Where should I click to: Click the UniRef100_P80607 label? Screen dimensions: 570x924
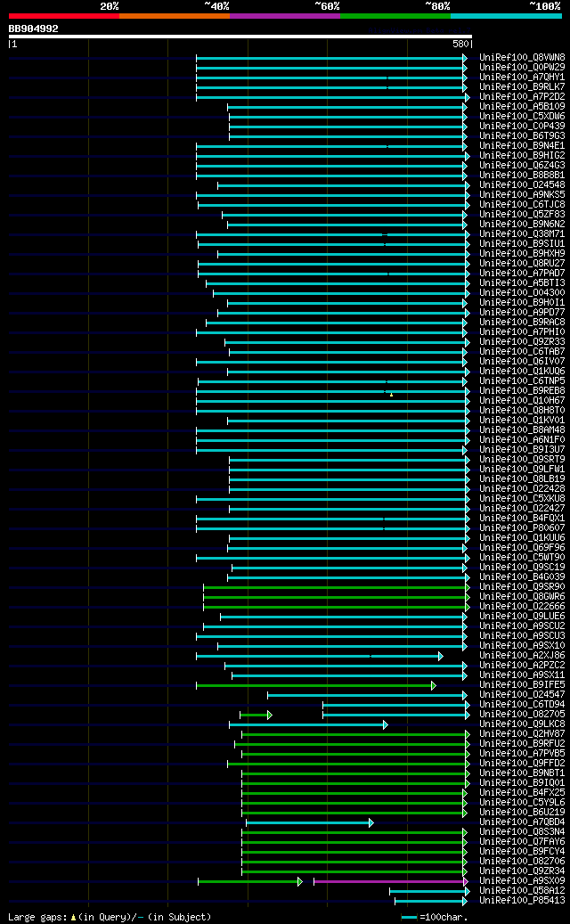(522, 528)
